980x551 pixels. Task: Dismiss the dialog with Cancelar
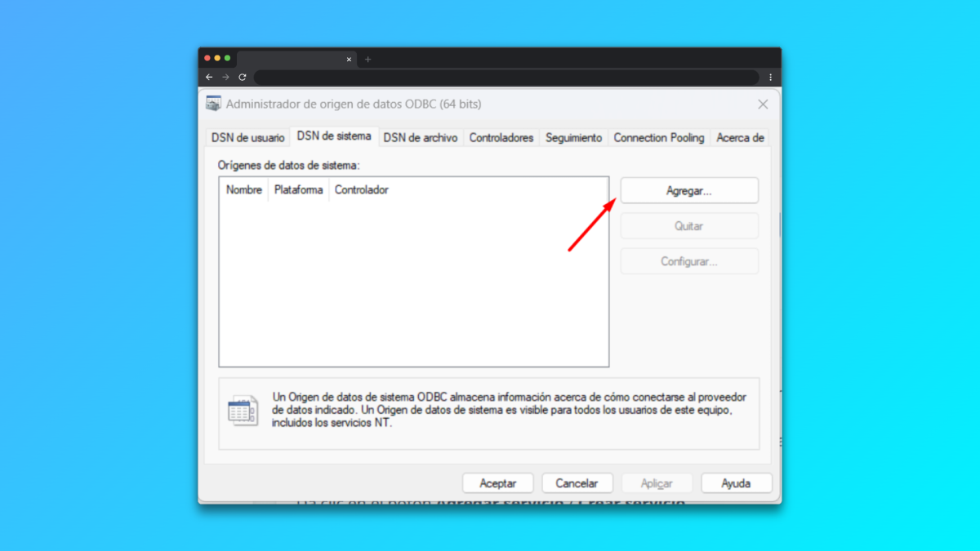pyautogui.click(x=577, y=483)
